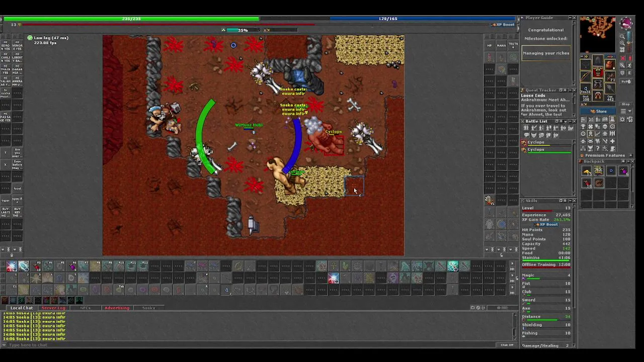Open dropdown arrow next to menu icon

pyautogui.click(x=630, y=111)
